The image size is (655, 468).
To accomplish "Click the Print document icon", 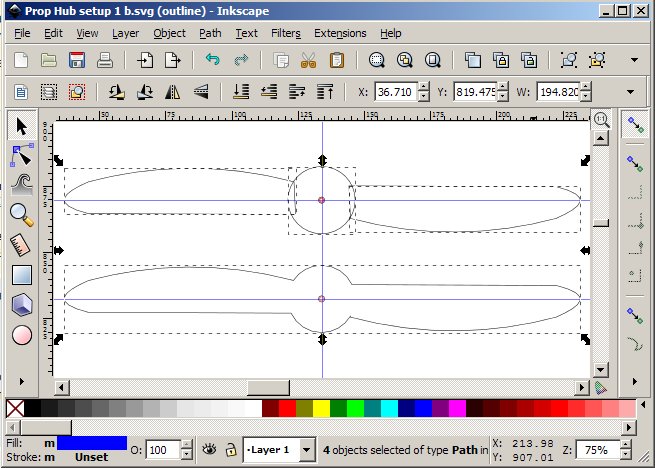I will pos(104,60).
